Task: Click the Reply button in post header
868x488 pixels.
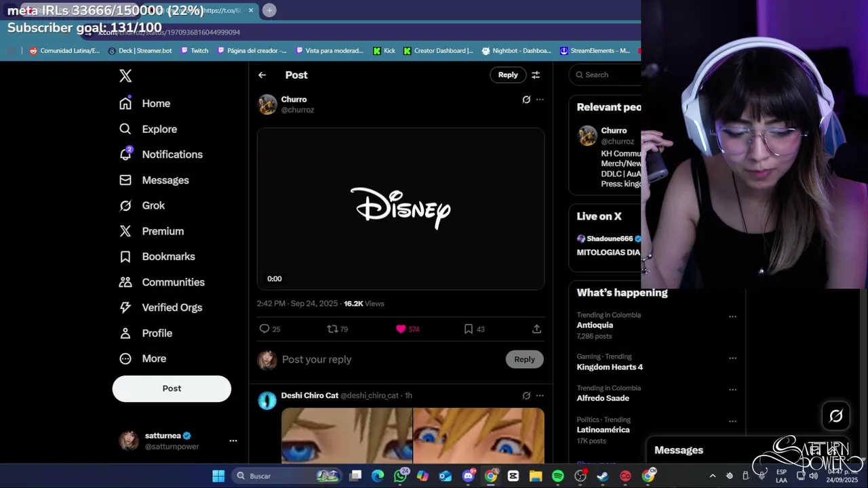Action: click(x=508, y=75)
